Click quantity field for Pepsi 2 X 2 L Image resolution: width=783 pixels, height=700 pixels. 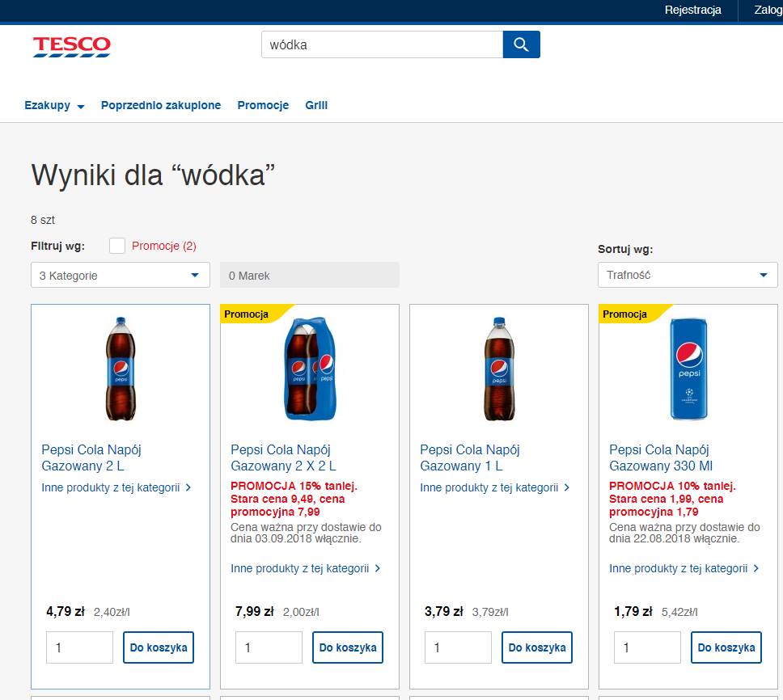269,647
